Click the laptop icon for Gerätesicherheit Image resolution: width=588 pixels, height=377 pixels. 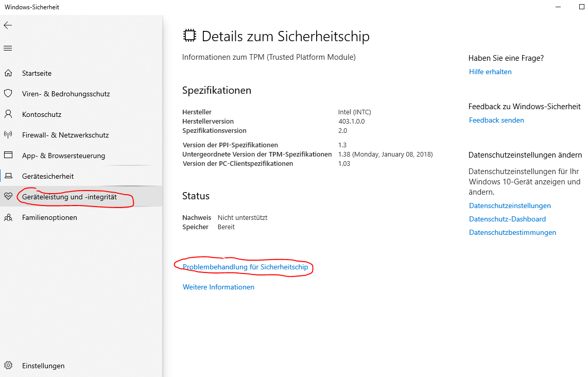tap(8, 176)
